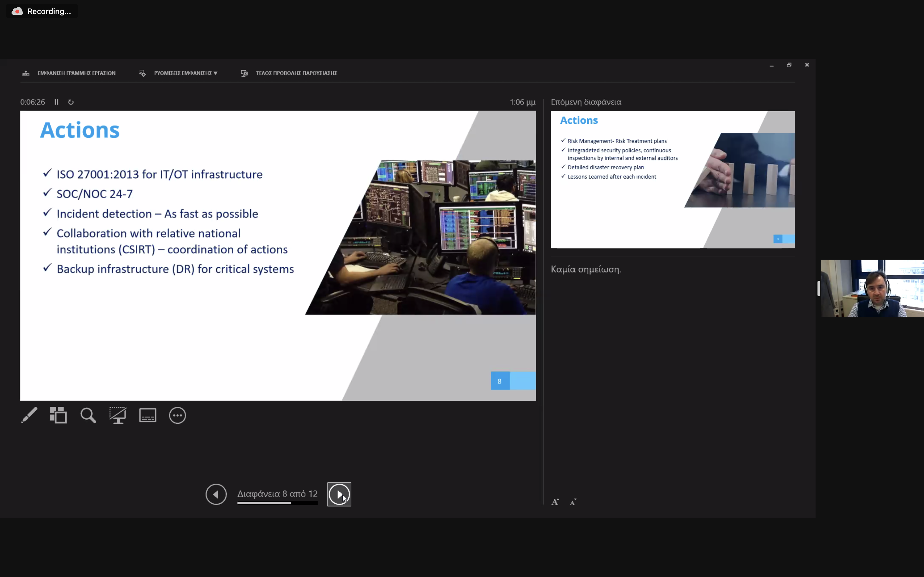Pause the presentation timer
This screenshot has height=577, width=924.
coord(56,102)
